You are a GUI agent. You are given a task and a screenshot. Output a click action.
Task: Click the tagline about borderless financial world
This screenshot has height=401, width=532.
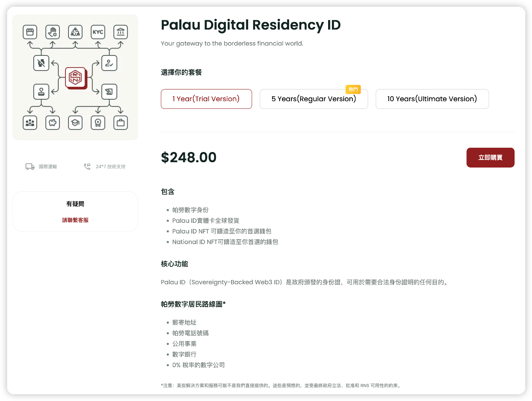click(x=232, y=44)
